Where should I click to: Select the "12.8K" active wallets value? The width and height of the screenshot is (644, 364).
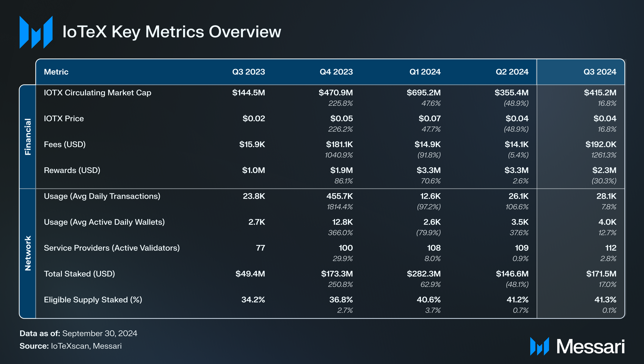pyautogui.click(x=342, y=222)
